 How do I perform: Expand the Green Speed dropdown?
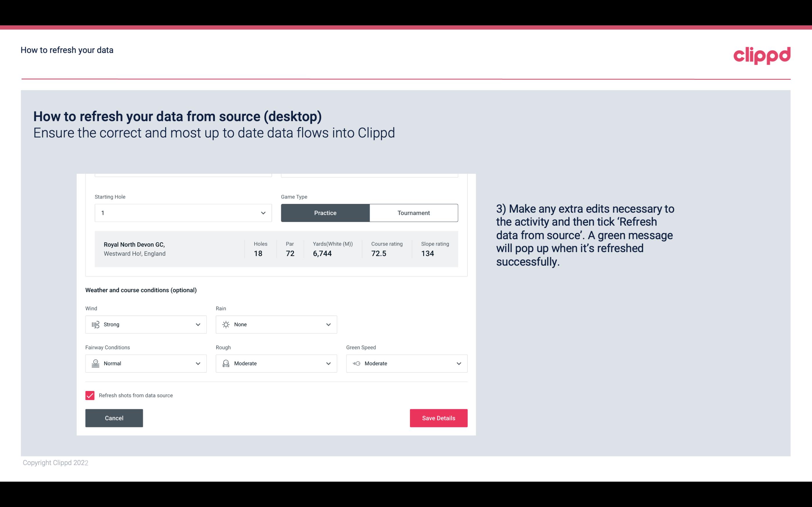click(459, 363)
